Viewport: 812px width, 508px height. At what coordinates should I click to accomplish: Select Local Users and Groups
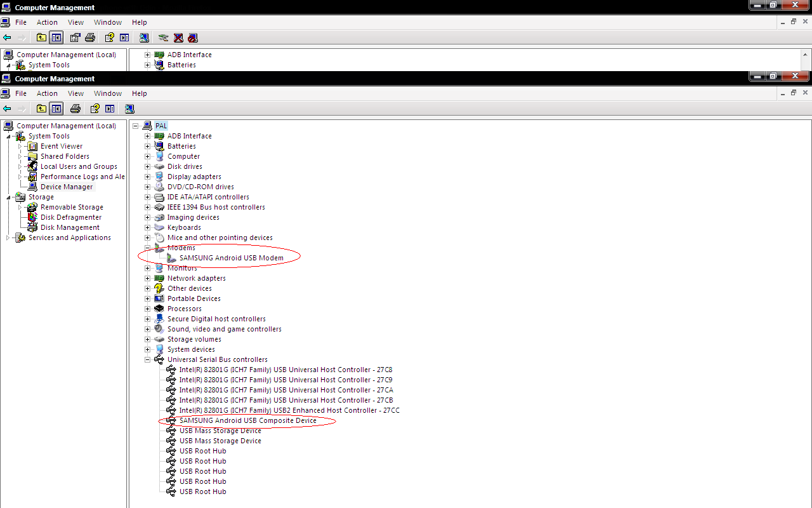(79, 166)
